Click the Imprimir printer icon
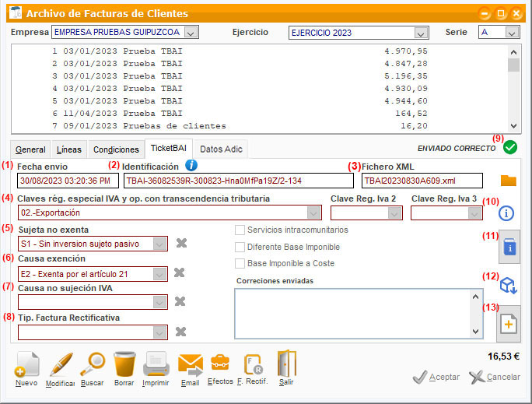 pyautogui.click(x=156, y=364)
